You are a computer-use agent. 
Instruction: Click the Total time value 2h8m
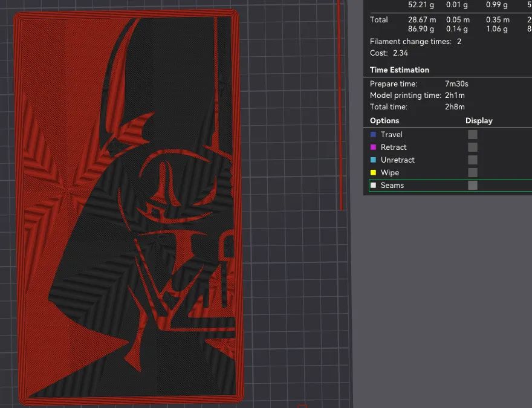(x=455, y=106)
